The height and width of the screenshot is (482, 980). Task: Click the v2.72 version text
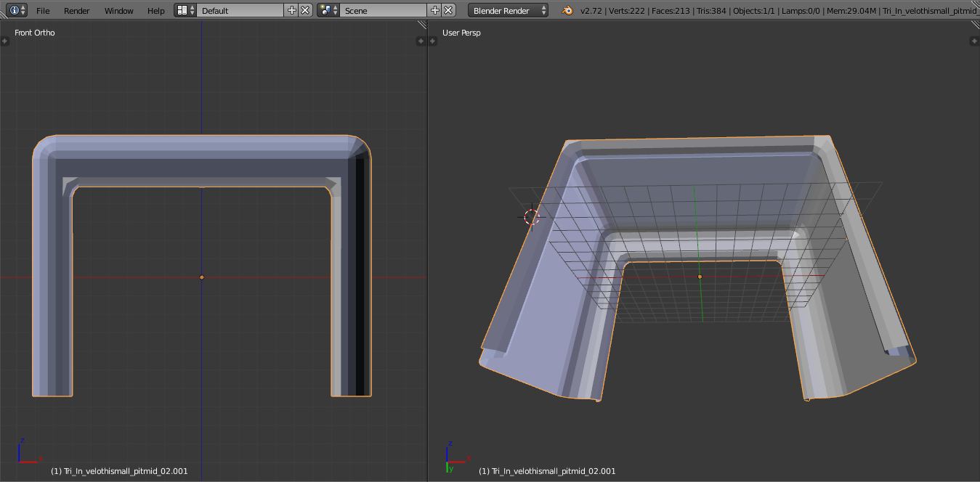click(x=591, y=11)
